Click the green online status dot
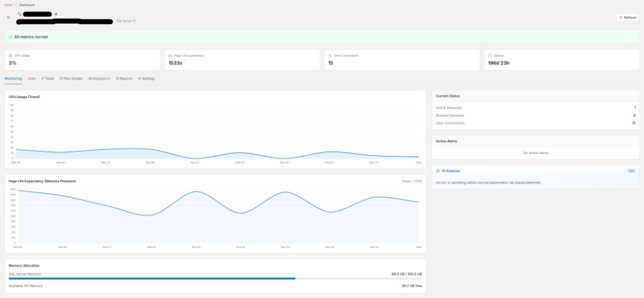644x298 pixels. [55, 13]
